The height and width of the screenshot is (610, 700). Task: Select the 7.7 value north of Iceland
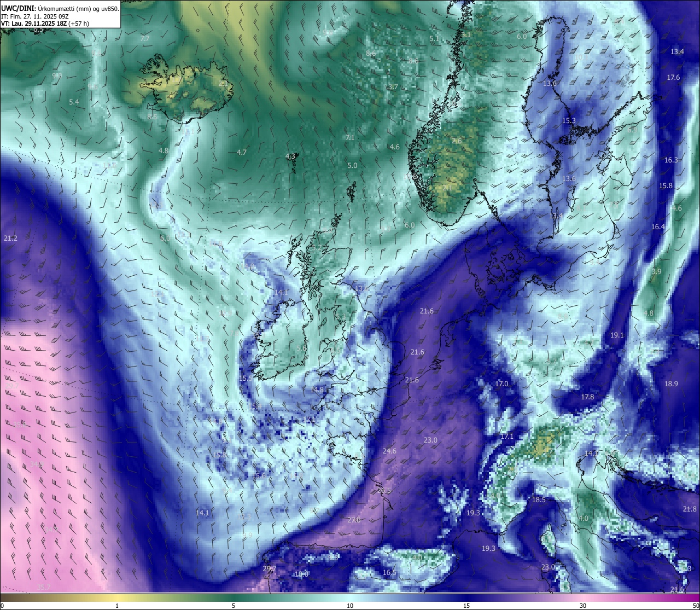coord(145,39)
